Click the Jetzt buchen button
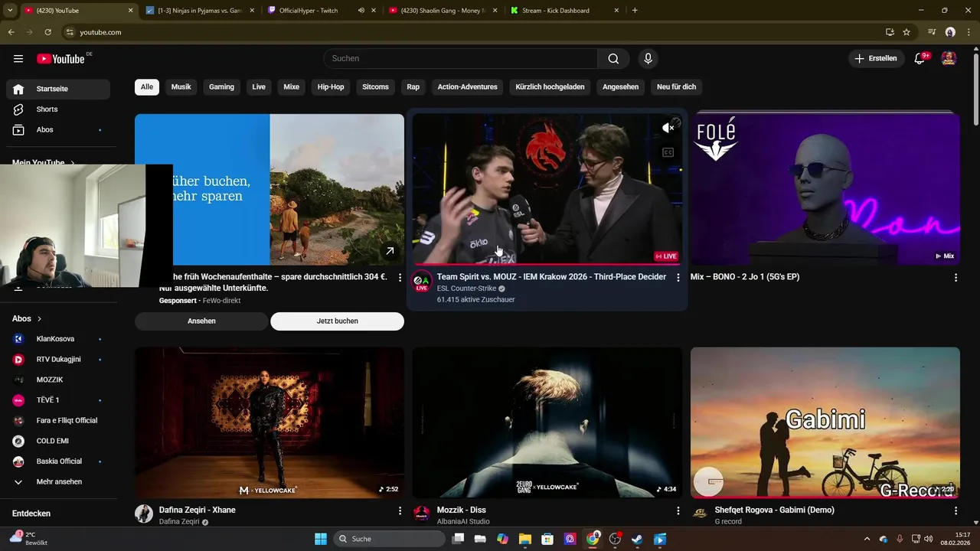The image size is (980, 551). coord(337,321)
